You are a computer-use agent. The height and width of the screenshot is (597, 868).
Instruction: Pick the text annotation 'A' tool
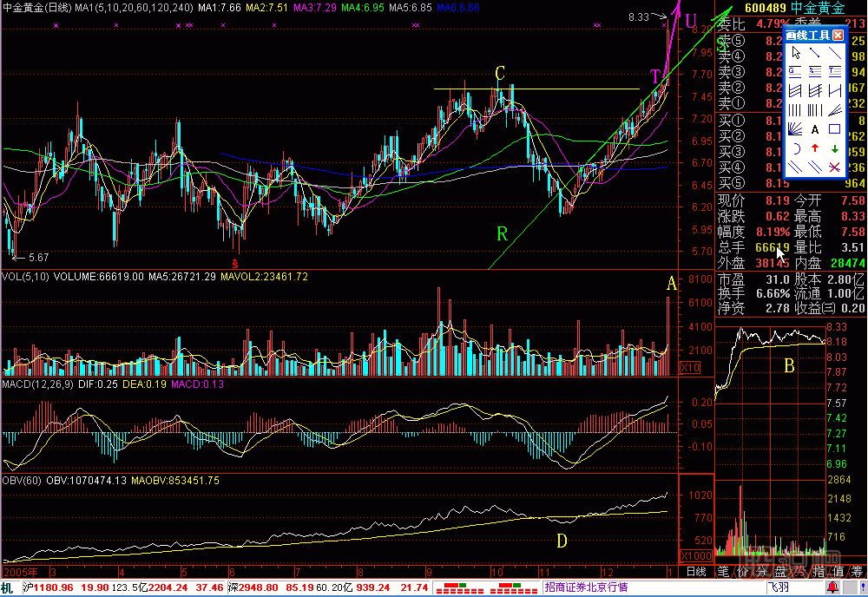(x=816, y=129)
